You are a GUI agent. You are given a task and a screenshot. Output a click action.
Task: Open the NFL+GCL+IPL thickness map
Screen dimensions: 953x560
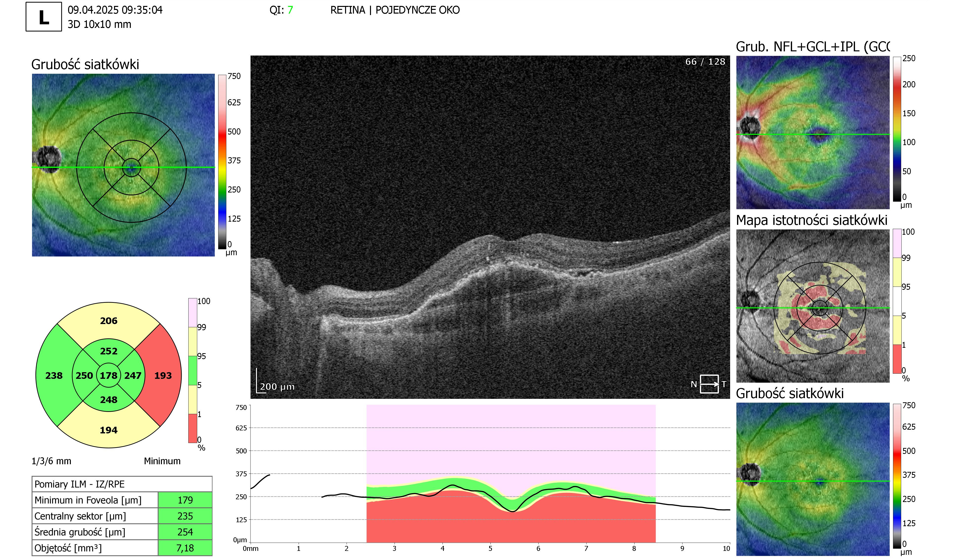tap(813, 132)
